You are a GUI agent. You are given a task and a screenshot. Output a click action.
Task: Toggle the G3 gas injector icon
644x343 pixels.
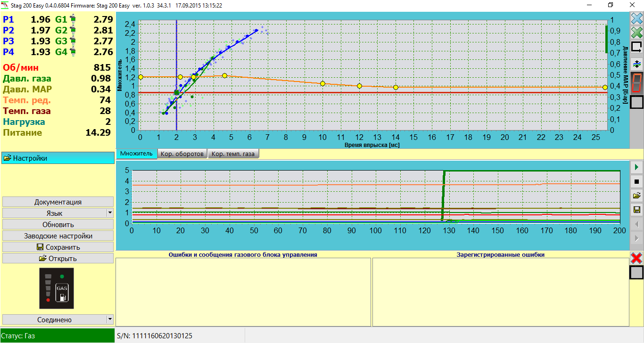[73, 41]
